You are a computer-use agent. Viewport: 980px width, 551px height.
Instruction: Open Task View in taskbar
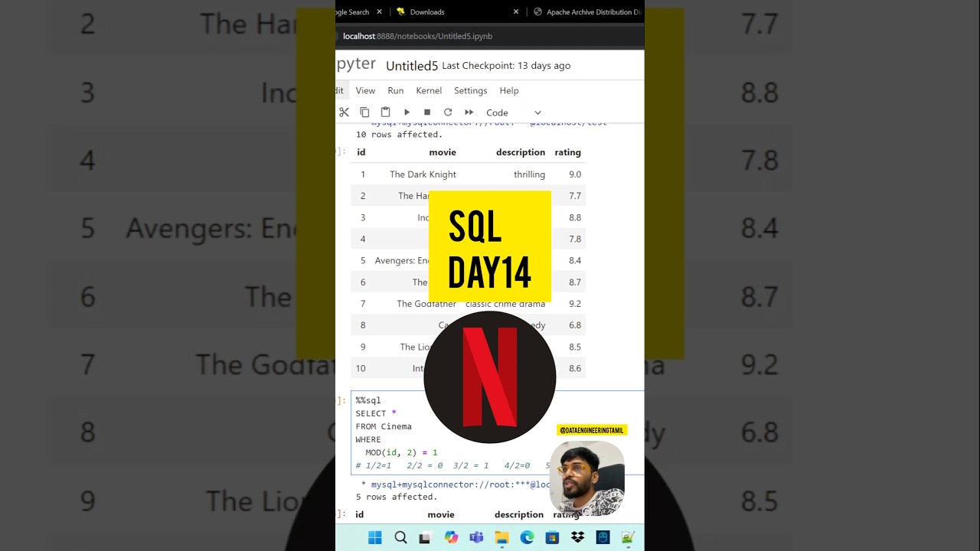click(425, 537)
